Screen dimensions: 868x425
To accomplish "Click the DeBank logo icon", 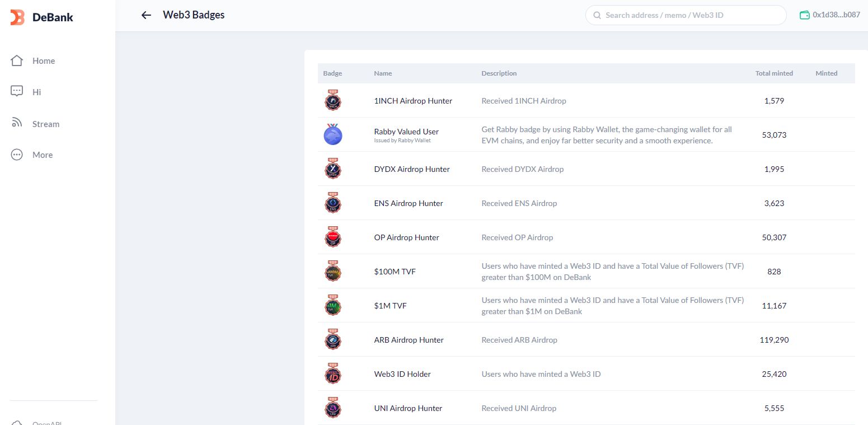I will (x=17, y=17).
